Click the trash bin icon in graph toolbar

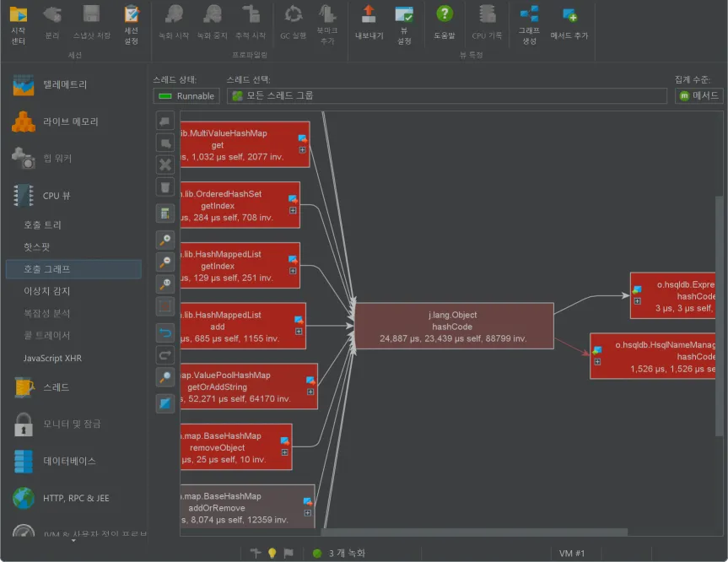pyautogui.click(x=164, y=187)
